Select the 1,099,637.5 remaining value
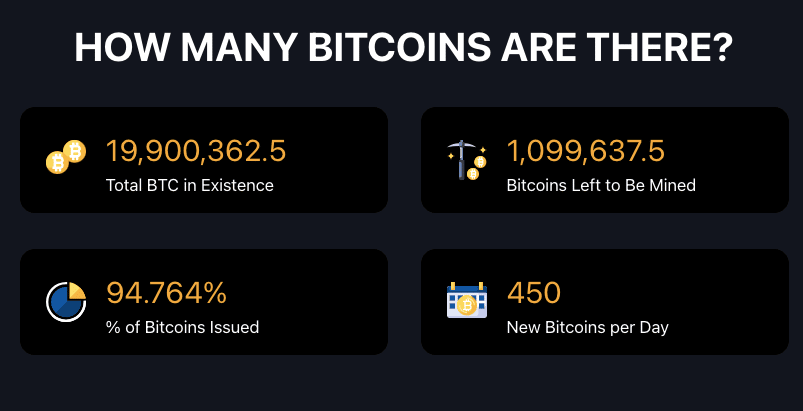Screen dimensions: 803x411 (585, 152)
